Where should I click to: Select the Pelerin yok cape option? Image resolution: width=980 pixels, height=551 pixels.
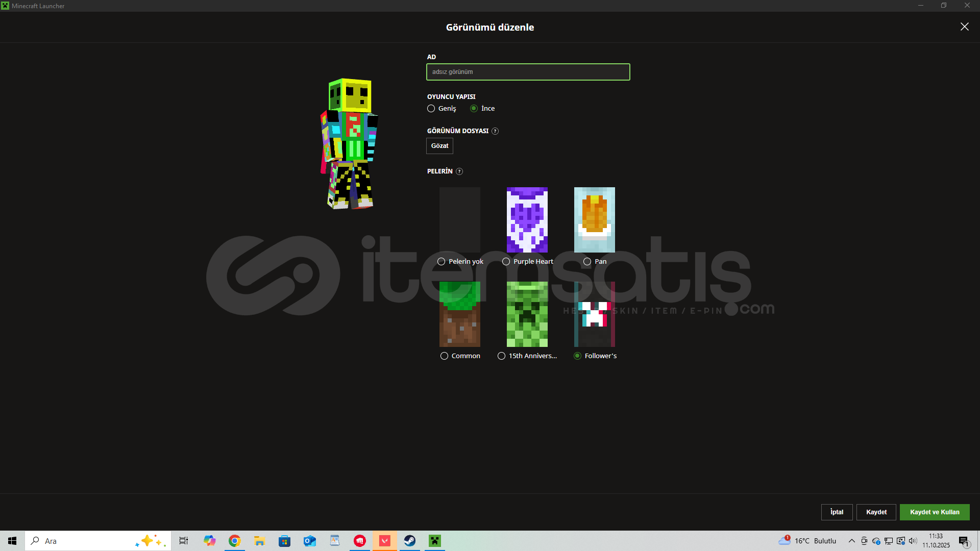[x=442, y=261]
